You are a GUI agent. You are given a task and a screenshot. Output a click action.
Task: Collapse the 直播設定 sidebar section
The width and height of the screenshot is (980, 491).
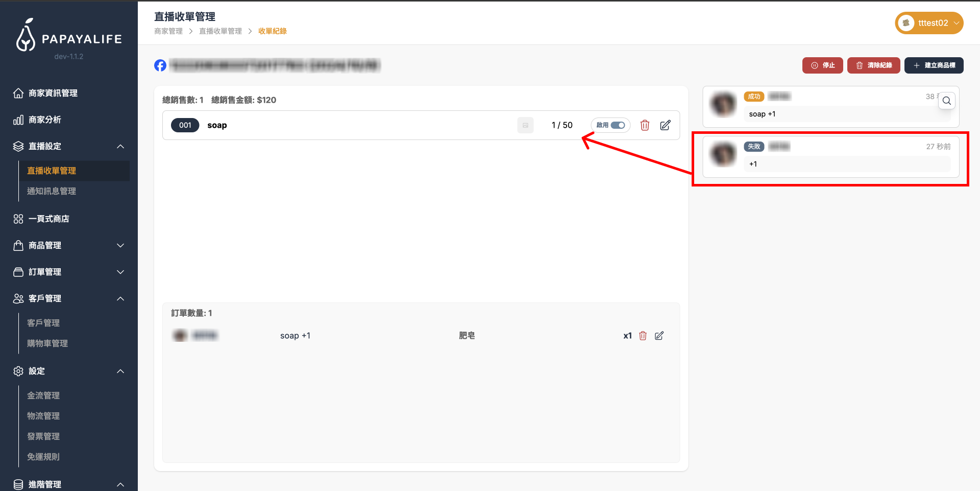tap(120, 146)
